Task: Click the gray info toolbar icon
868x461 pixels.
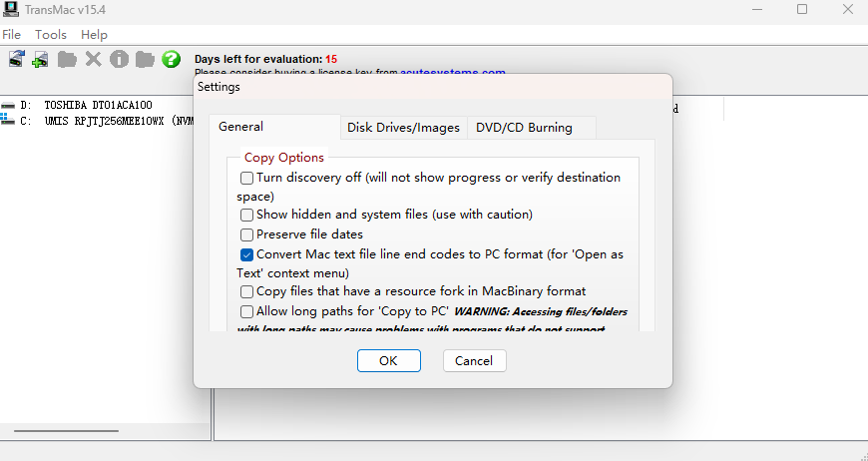Action: [x=120, y=60]
